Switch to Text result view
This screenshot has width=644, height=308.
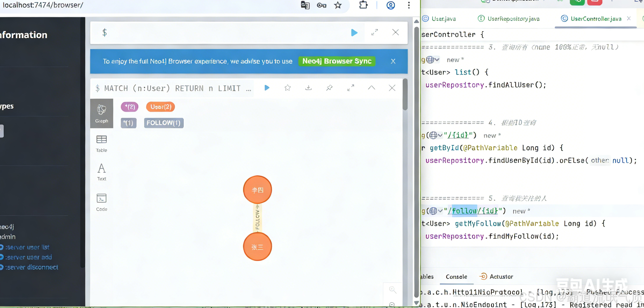[101, 172]
